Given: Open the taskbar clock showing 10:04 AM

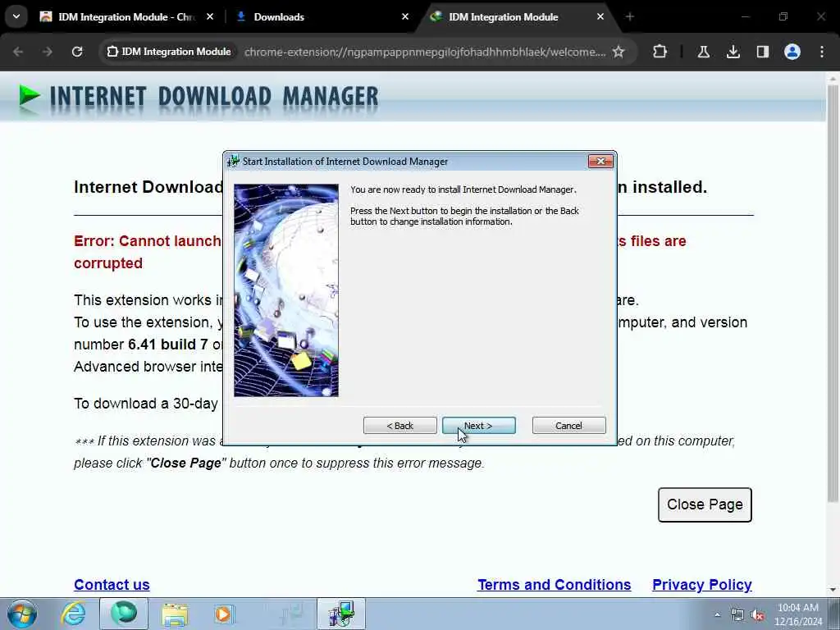Looking at the screenshot, I should point(798,614).
